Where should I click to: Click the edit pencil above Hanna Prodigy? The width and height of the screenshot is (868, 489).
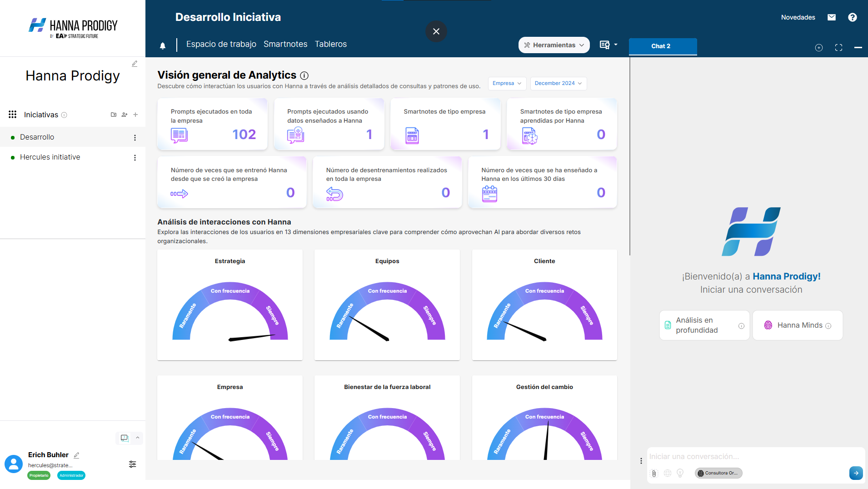(135, 64)
